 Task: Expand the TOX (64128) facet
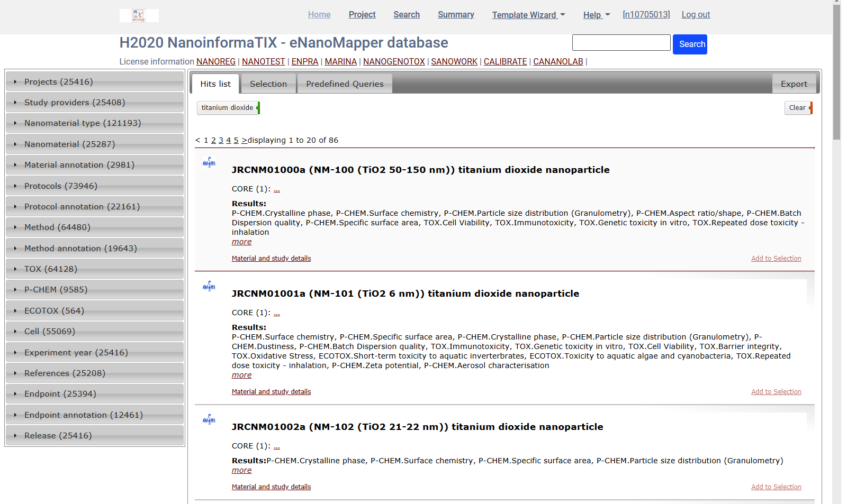point(94,269)
